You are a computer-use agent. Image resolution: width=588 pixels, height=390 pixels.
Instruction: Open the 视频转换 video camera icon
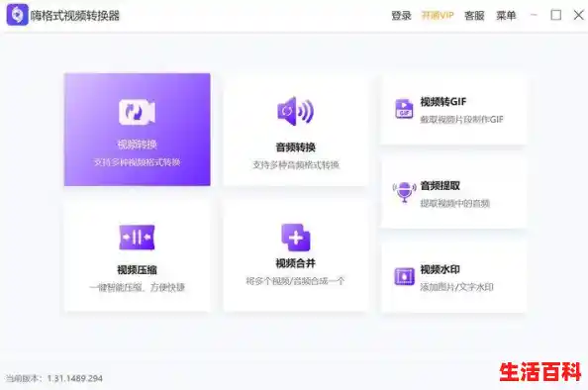pos(137,112)
